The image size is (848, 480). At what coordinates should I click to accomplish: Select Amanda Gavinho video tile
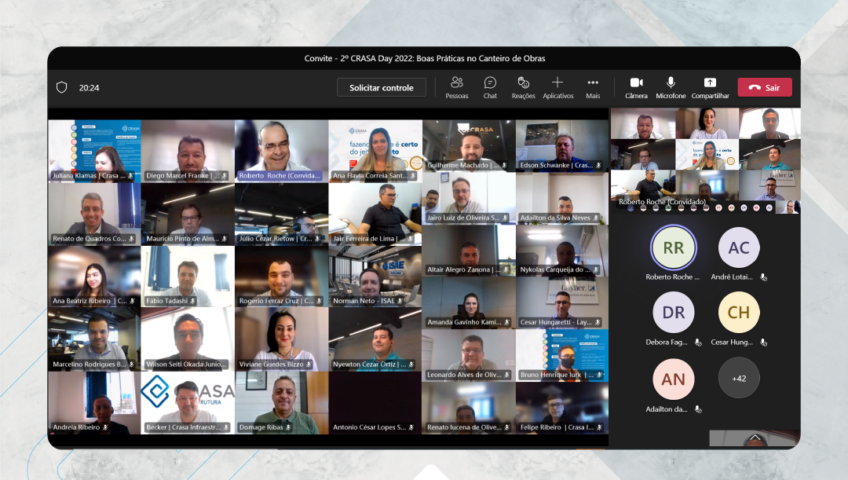[x=469, y=303]
